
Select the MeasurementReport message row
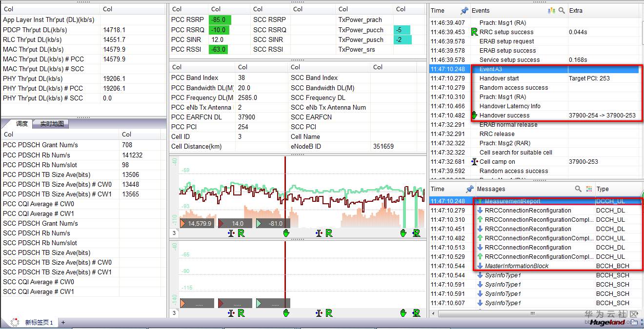(536, 201)
